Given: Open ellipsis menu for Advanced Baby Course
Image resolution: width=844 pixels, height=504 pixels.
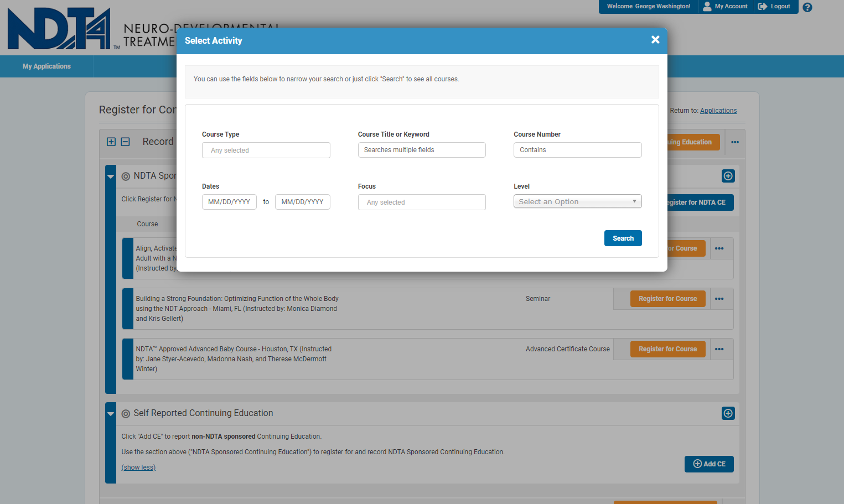Looking at the screenshot, I should point(719,349).
